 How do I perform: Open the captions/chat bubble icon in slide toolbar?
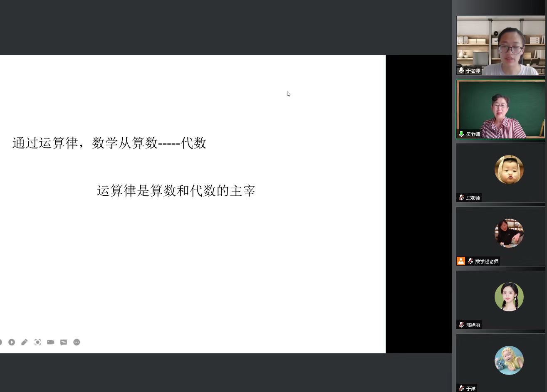(x=64, y=342)
